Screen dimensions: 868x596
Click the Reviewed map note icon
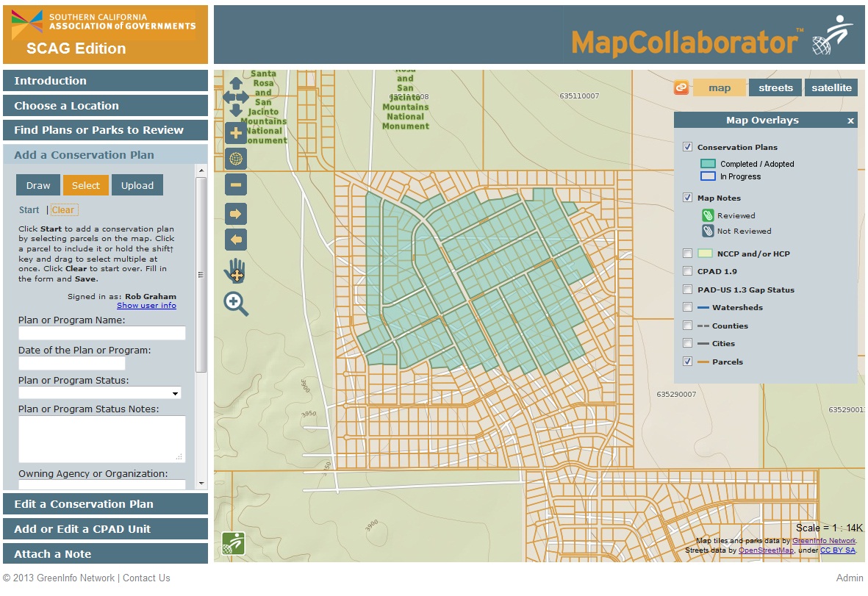pos(708,215)
